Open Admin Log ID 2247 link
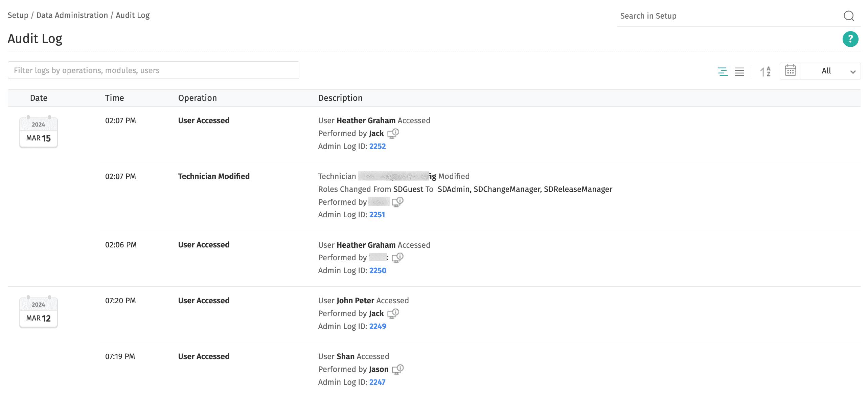The width and height of the screenshot is (868, 396). point(377,382)
